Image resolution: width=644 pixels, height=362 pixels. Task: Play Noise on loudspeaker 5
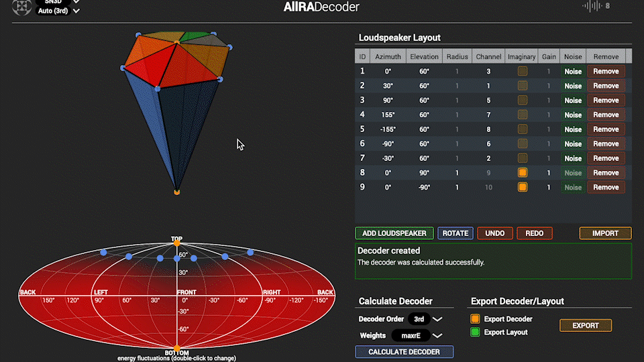click(x=573, y=129)
